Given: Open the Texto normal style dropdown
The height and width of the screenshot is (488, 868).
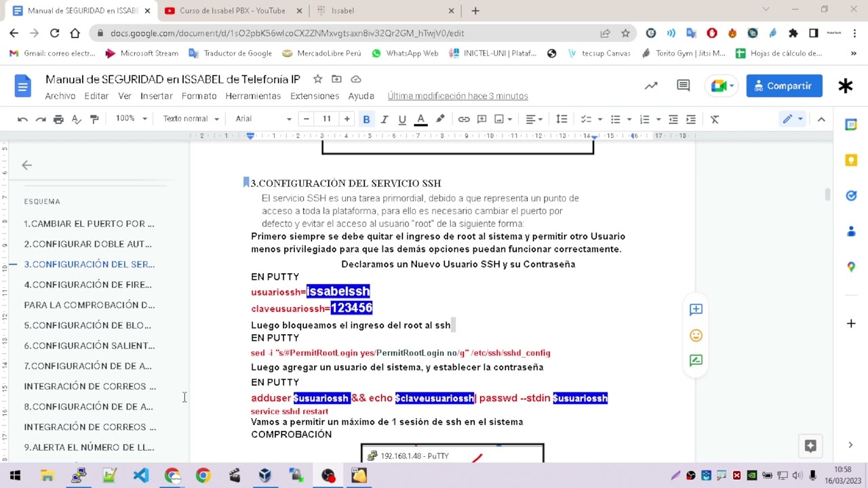Looking at the screenshot, I should [x=191, y=119].
